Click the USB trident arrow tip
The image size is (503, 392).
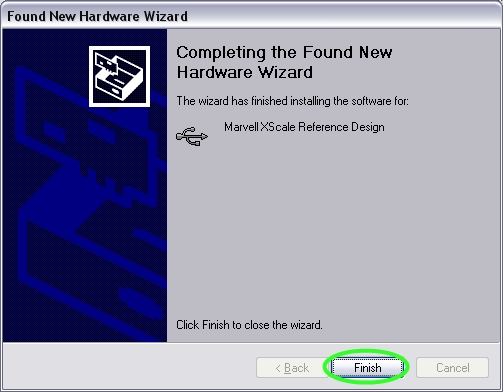[204, 136]
